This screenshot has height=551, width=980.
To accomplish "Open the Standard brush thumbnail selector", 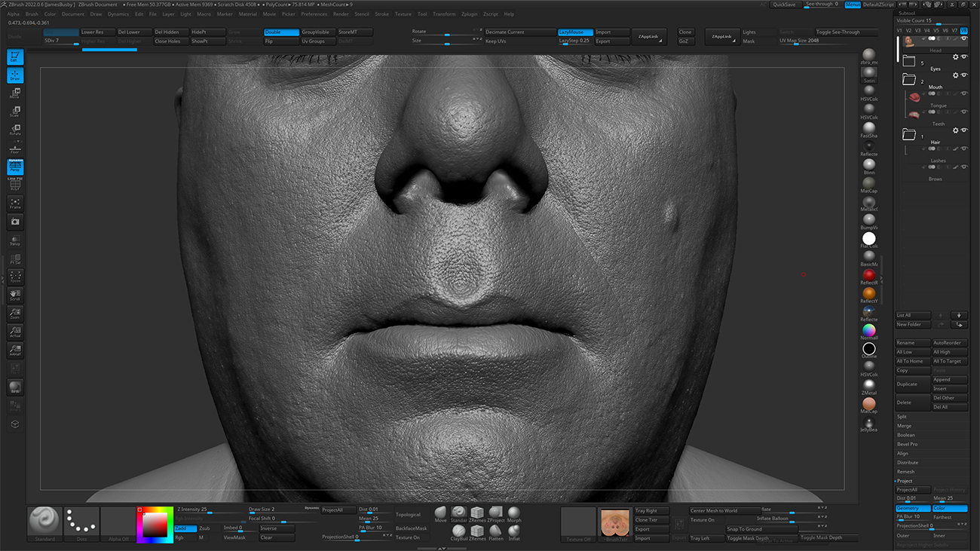I will point(44,520).
